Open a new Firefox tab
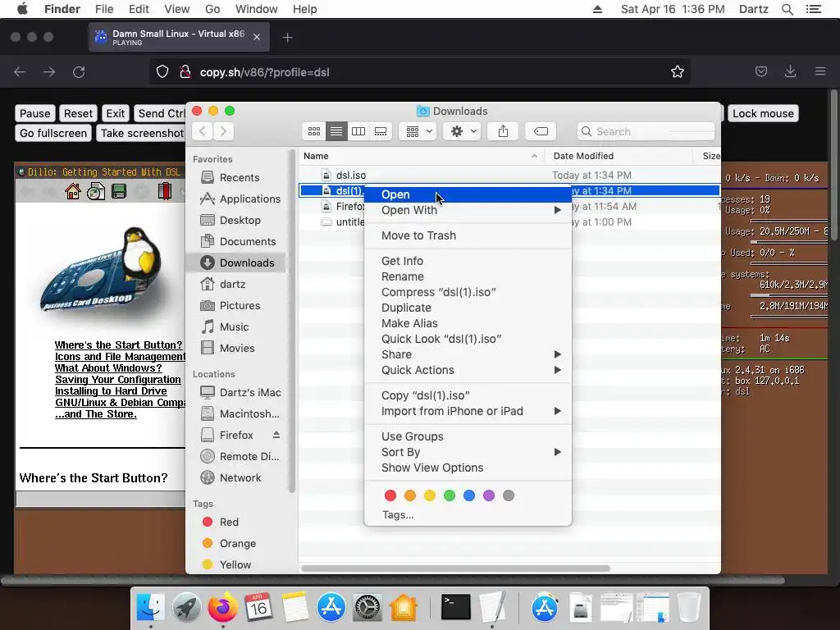This screenshot has width=840, height=630. [x=288, y=38]
